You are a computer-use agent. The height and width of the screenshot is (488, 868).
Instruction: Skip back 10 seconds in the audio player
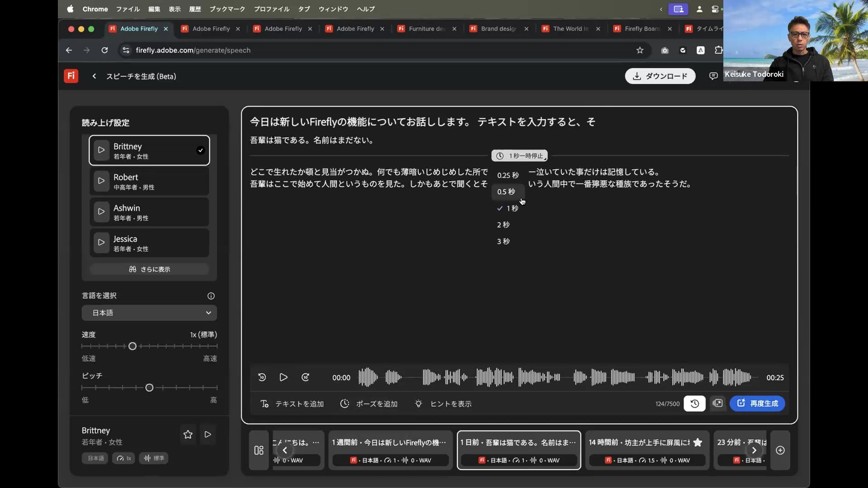(262, 377)
